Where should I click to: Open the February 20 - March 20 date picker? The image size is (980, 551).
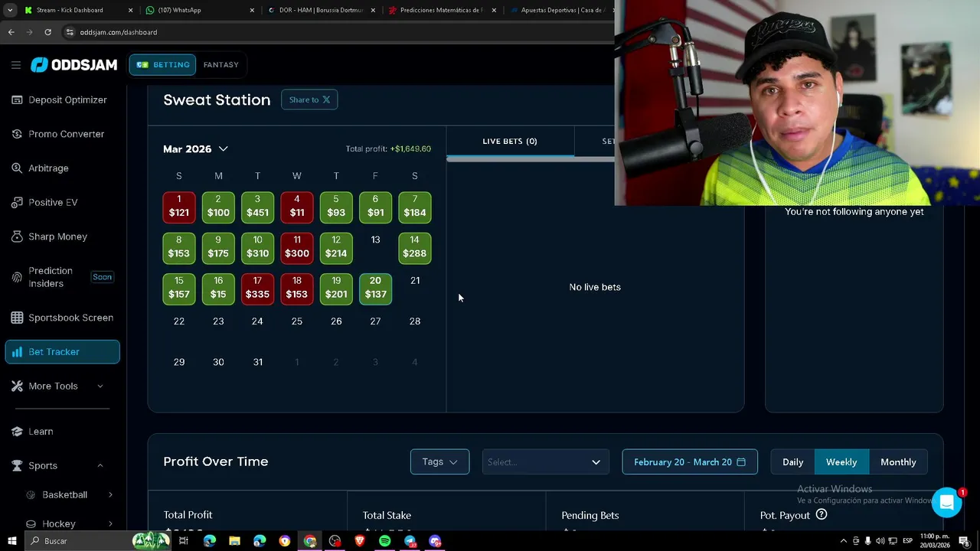(x=690, y=461)
